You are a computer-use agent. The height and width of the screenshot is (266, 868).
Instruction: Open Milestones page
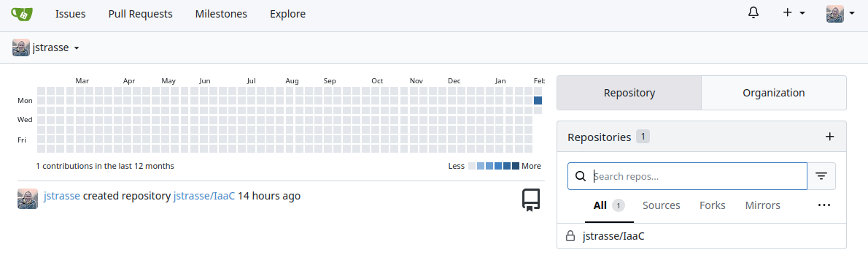point(221,14)
